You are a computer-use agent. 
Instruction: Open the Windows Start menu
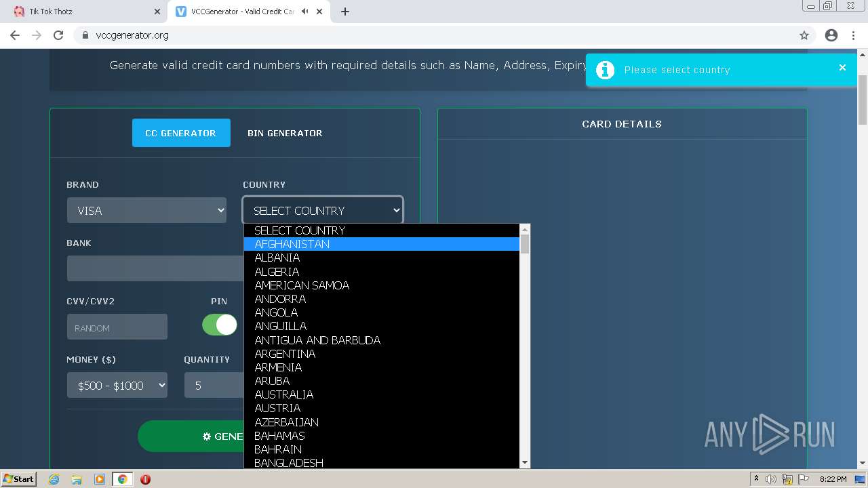point(18,479)
